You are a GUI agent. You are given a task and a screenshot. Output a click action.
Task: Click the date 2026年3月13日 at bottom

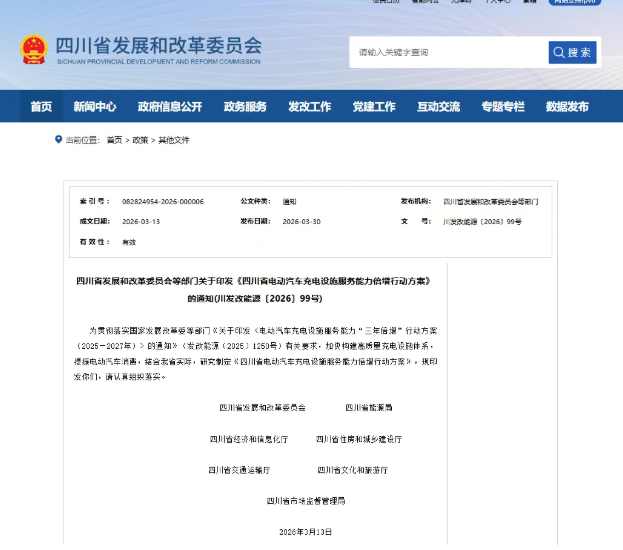[x=306, y=532]
